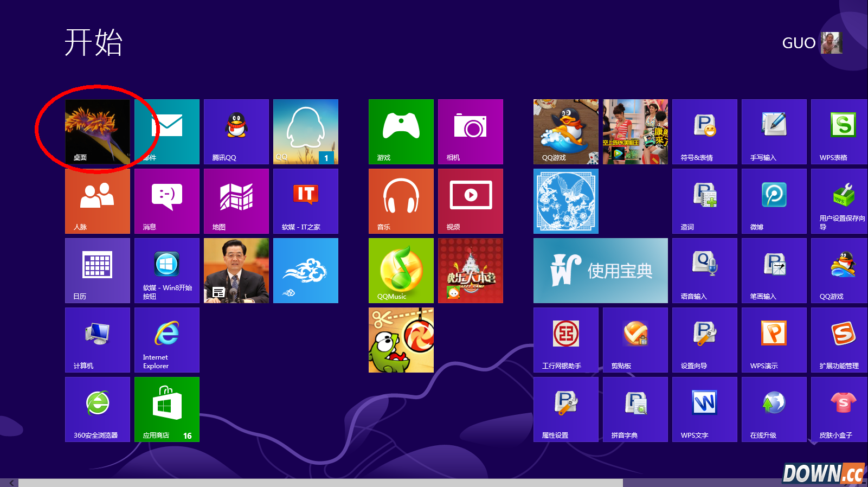
Task: Launch the 工行网银助手 tile
Action: [x=566, y=340]
